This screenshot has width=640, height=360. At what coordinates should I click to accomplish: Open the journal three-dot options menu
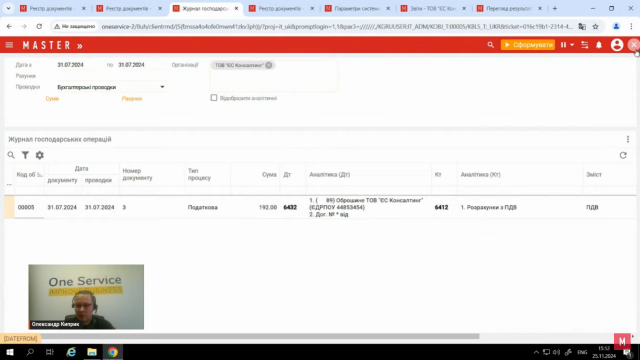[628, 140]
